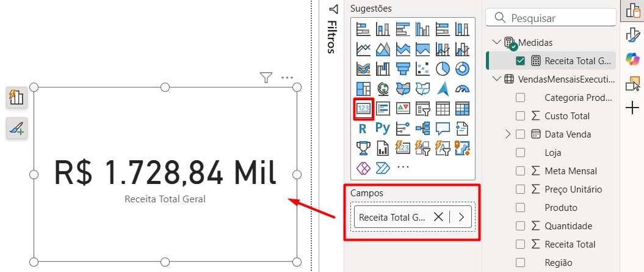Image resolution: width=644 pixels, height=272 pixels.
Task: Pick the waterfall chart visual
Action: point(383,68)
